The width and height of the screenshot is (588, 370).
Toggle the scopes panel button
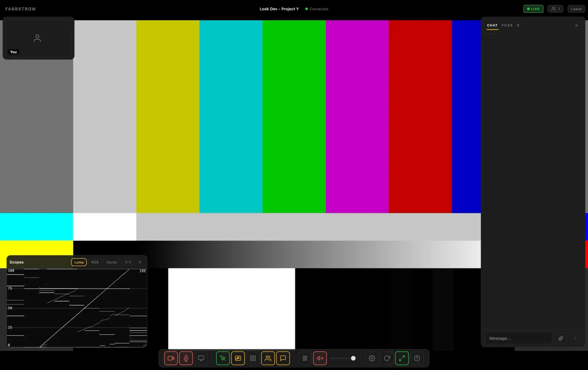point(238,358)
